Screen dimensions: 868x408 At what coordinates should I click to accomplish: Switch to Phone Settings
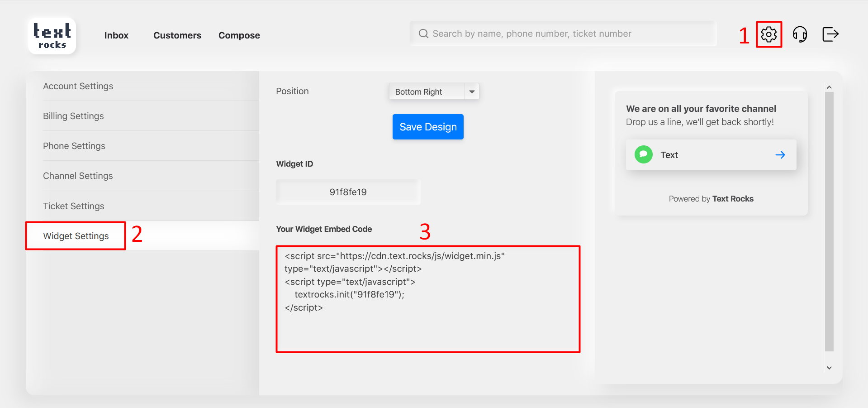(74, 146)
